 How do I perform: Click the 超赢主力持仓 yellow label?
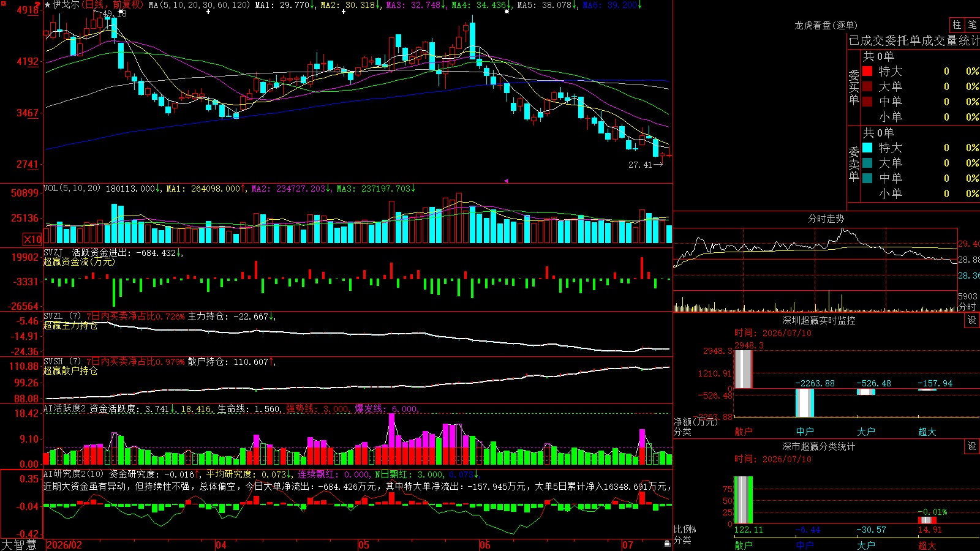click(70, 325)
